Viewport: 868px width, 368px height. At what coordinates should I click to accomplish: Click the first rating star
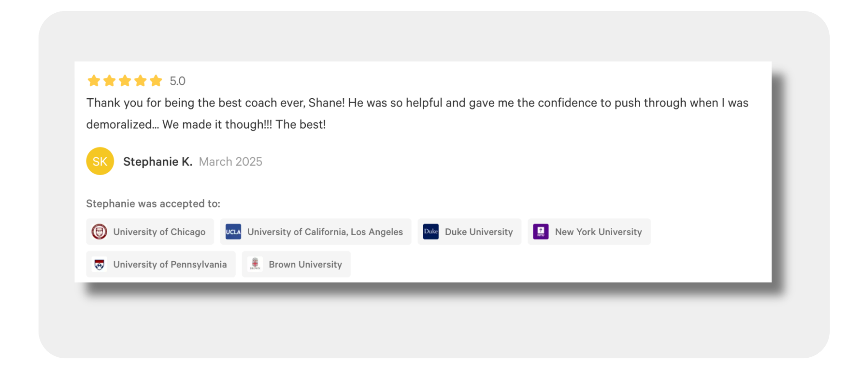(x=94, y=81)
